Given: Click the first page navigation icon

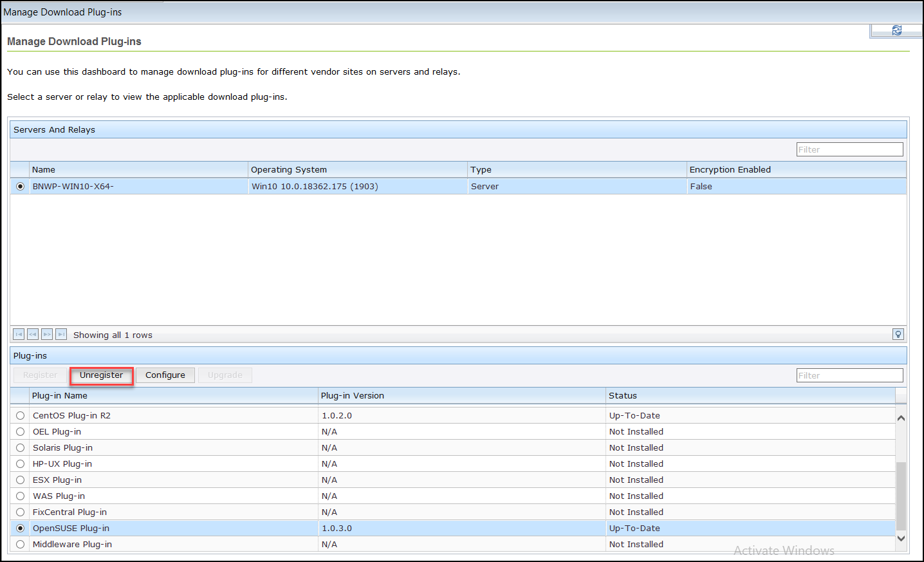Looking at the screenshot, I should [x=19, y=334].
